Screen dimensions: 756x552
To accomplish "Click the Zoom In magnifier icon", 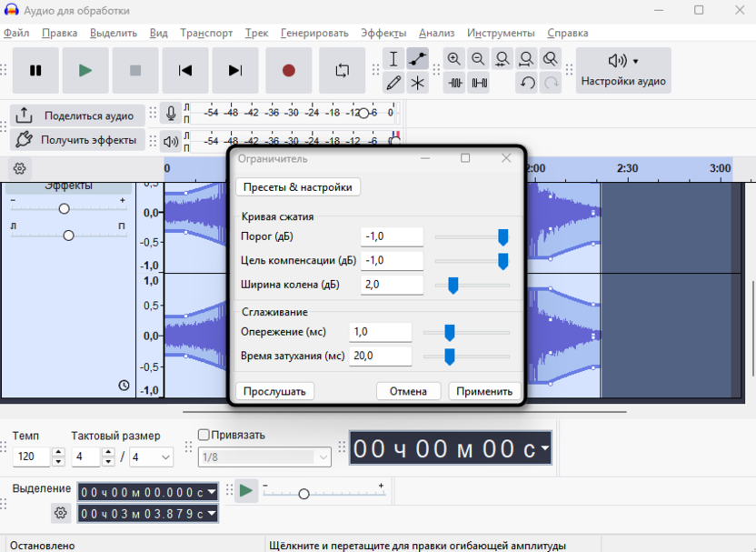I will 454,59.
